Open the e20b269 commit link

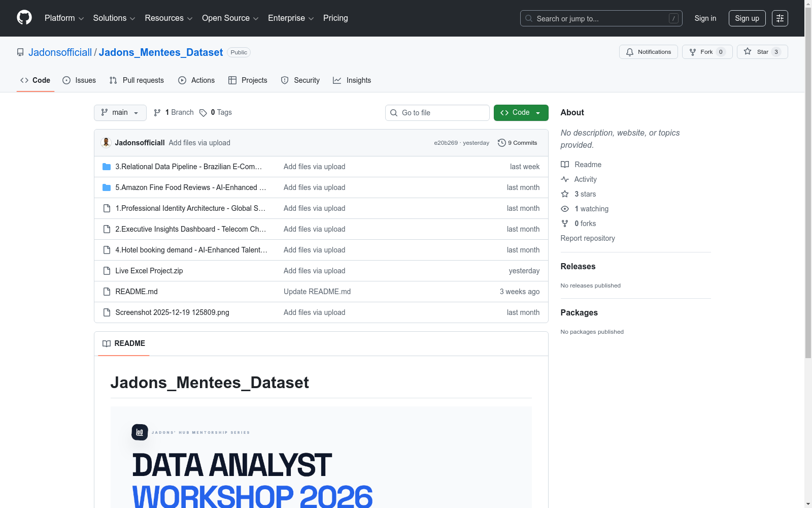[x=446, y=143]
